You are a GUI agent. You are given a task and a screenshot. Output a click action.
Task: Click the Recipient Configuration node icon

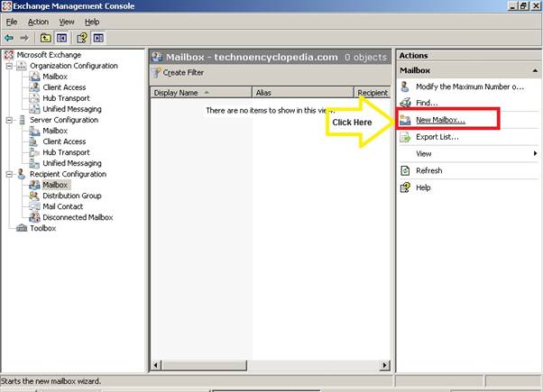(x=21, y=174)
